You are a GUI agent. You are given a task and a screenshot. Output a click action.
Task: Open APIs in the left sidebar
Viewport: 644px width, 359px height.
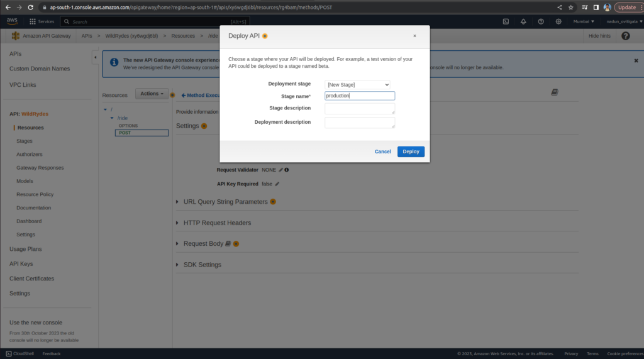pos(15,54)
